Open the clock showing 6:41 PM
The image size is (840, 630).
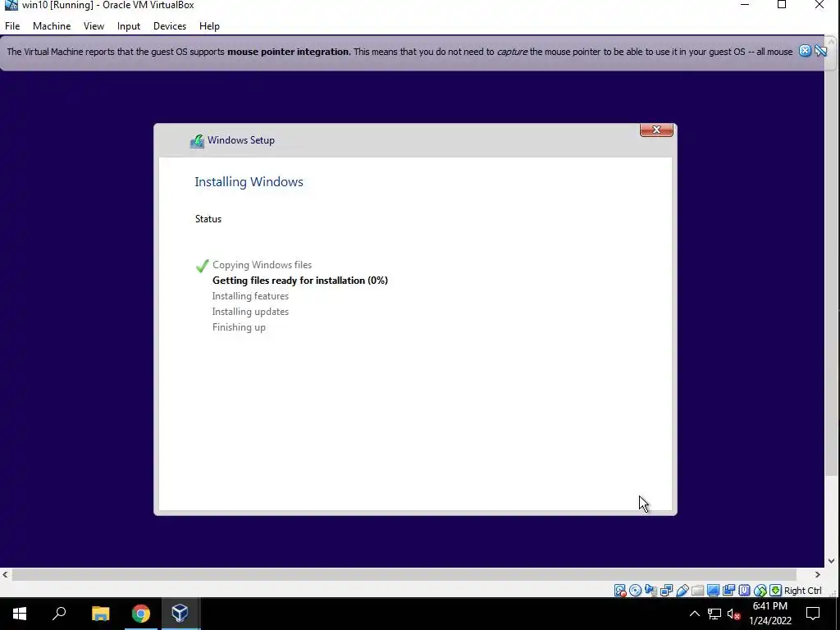click(x=769, y=614)
